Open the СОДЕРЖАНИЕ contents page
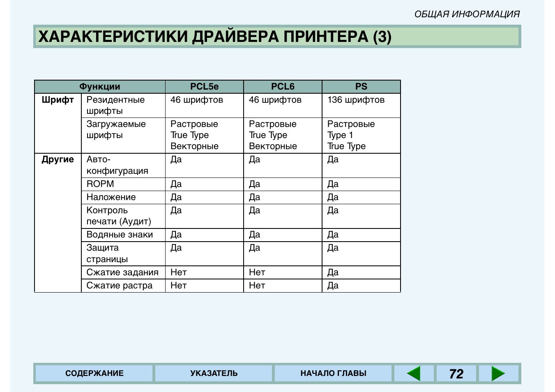555x392 pixels. point(94,374)
